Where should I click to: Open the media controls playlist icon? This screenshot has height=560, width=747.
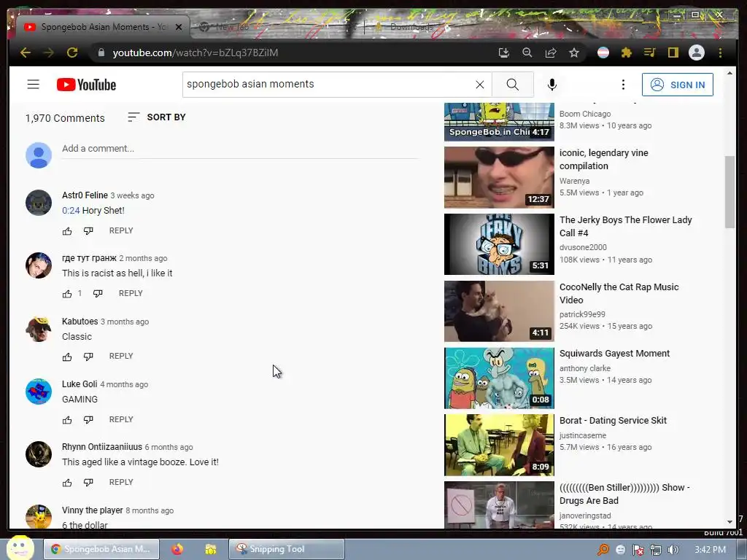pos(650,52)
